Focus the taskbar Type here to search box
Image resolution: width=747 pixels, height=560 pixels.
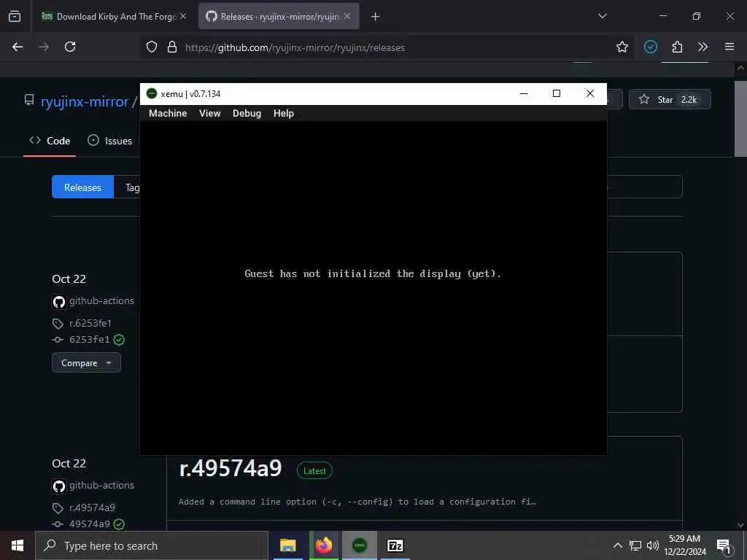pos(152,545)
